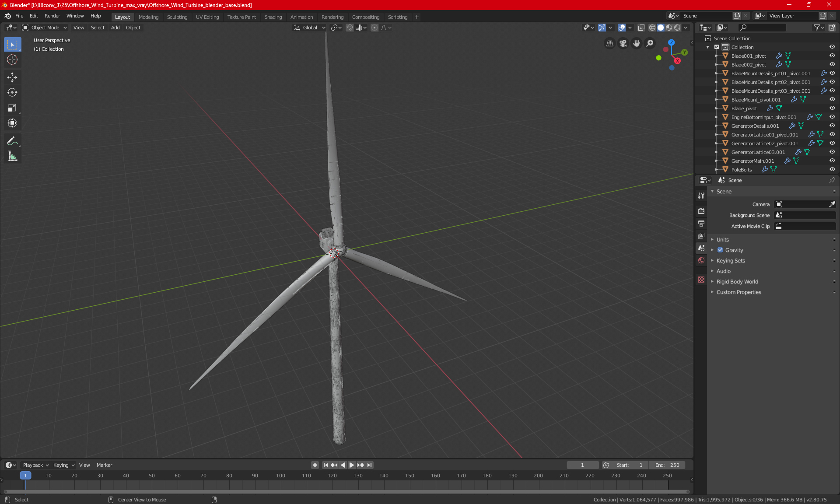
Task: Click the timeline Marker menu
Action: (104, 465)
